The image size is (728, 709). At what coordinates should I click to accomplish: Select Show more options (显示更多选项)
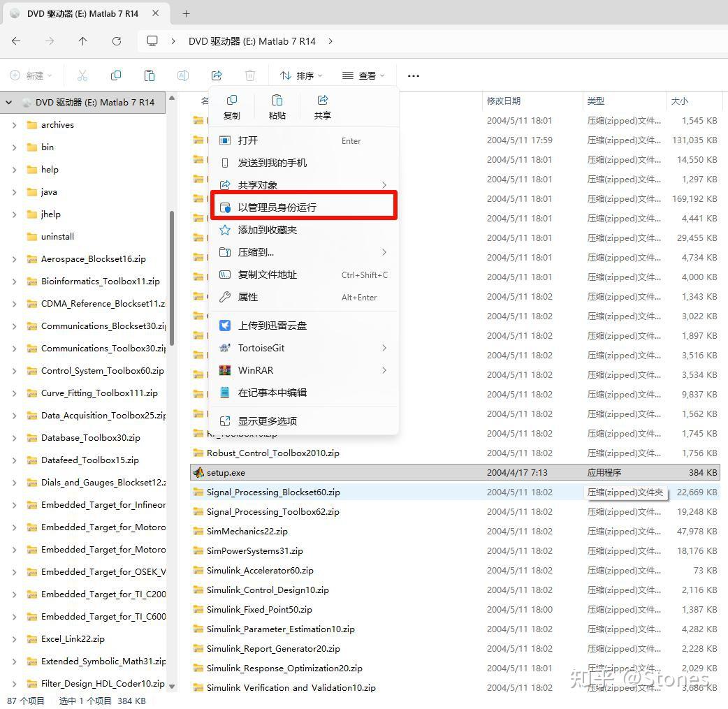[303, 421]
